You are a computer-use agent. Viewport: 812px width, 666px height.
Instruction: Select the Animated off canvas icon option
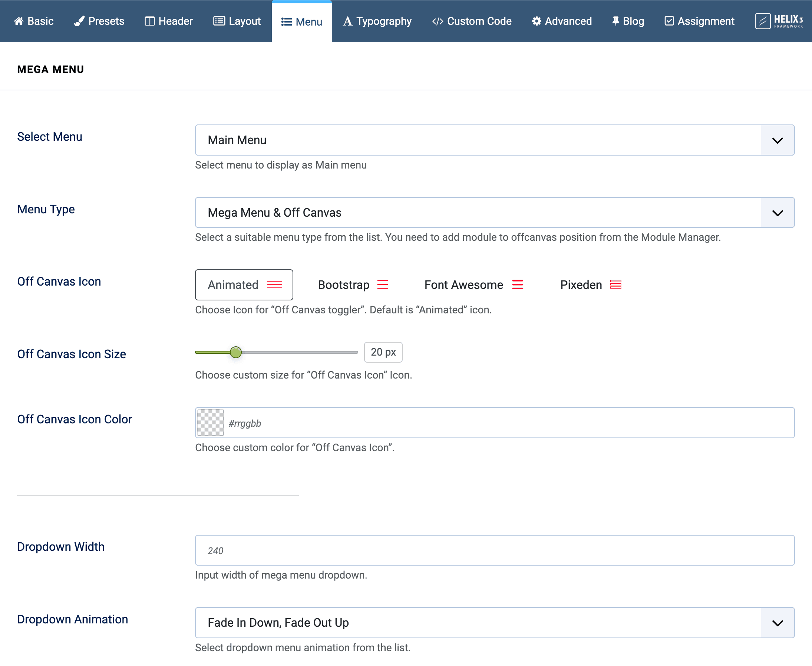tap(244, 284)
